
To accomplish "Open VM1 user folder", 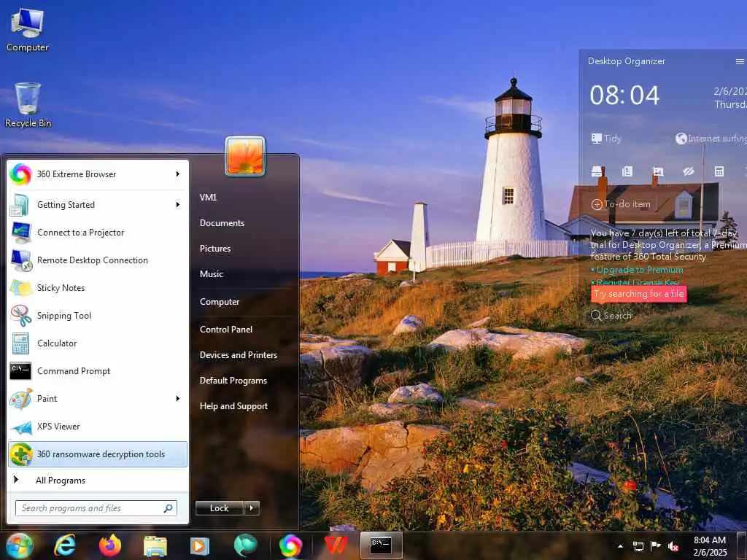I will (x=209, y=197).
